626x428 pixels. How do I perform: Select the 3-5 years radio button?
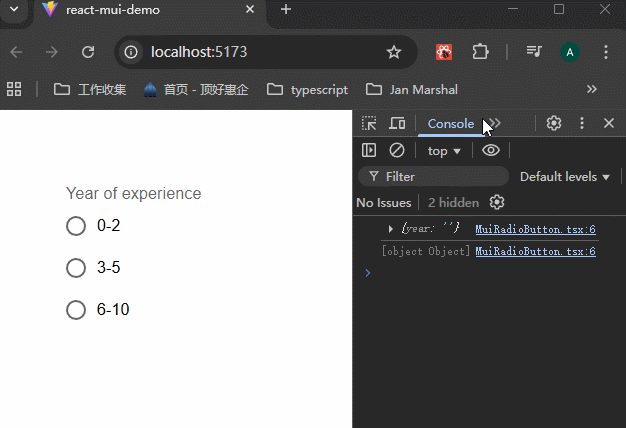[76, 268]
